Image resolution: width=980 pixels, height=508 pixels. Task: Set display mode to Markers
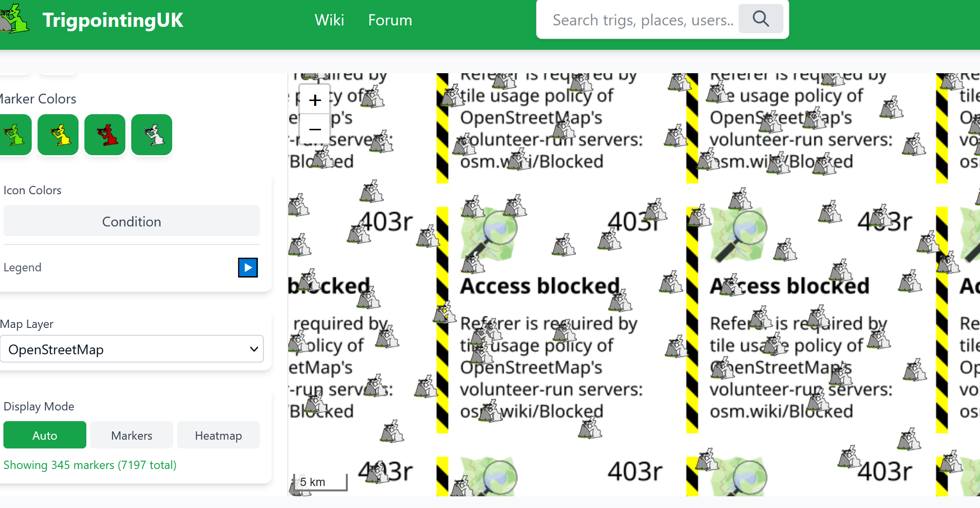pos(132,435)
